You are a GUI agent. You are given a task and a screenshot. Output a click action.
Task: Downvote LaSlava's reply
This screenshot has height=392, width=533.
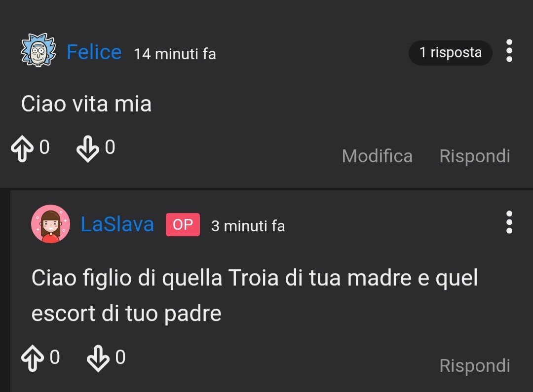tap(98, 358)
